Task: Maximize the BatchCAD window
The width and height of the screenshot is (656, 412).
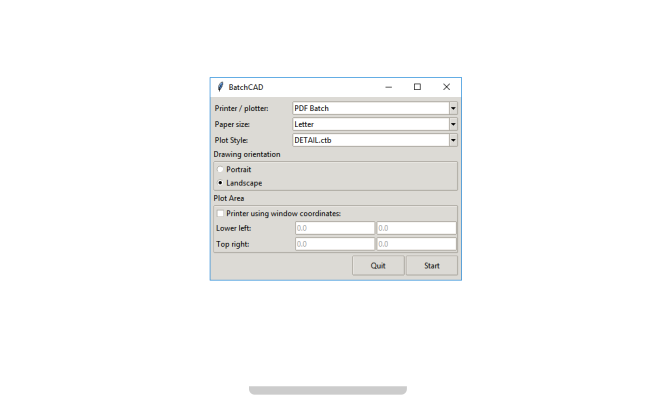Action: pos(417,87)
